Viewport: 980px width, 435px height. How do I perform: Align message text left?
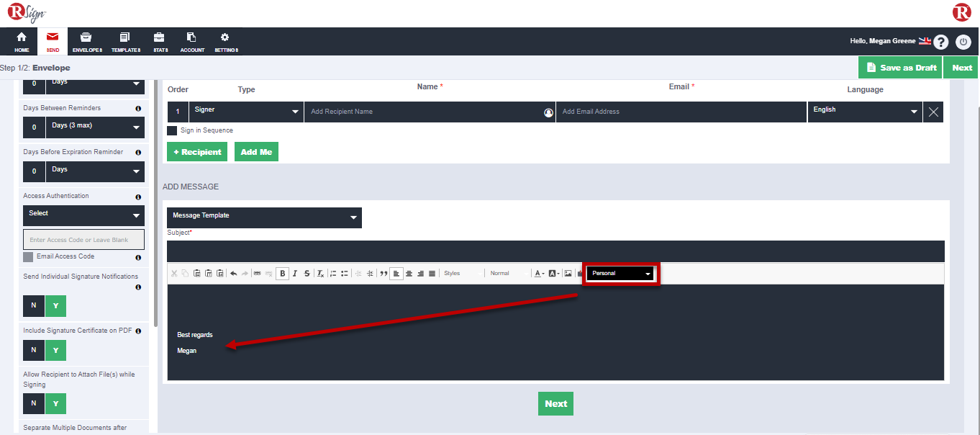[396, 273]
